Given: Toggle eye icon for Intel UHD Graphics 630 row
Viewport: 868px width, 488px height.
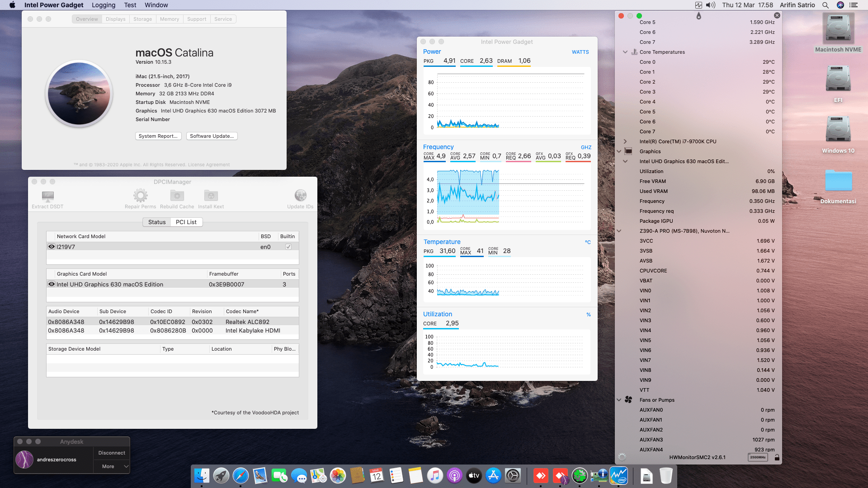Looking at the screenshot, I should [x=52, y=284].
